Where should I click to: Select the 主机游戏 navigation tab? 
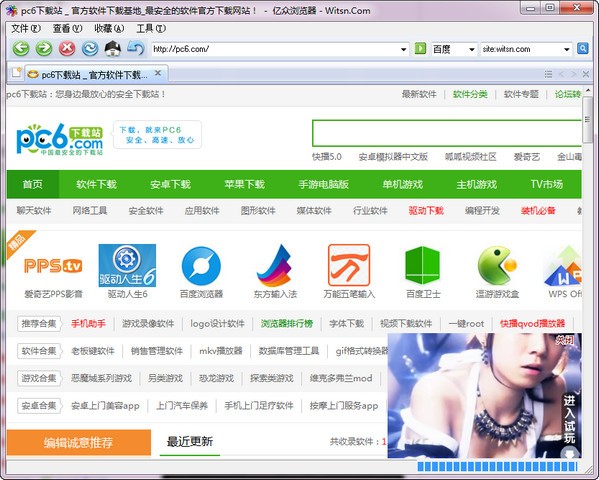[477, 184]
